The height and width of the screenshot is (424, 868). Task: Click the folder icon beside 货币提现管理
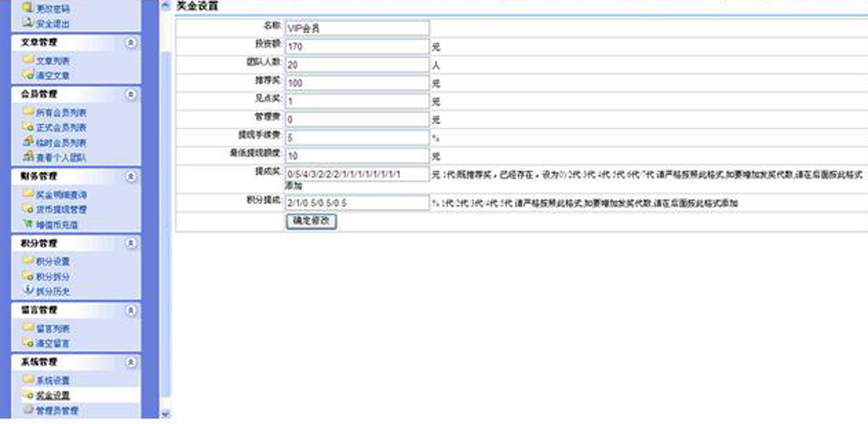(x=28, y=209)
